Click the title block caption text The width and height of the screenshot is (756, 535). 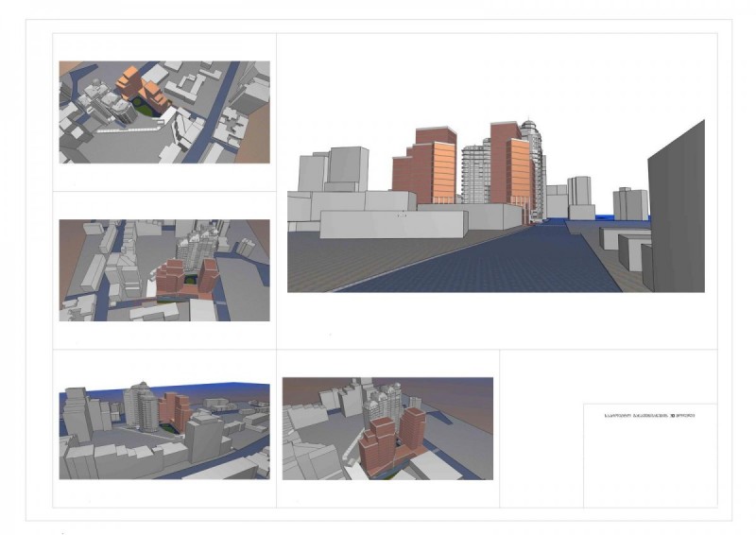[x=648, y=415]
